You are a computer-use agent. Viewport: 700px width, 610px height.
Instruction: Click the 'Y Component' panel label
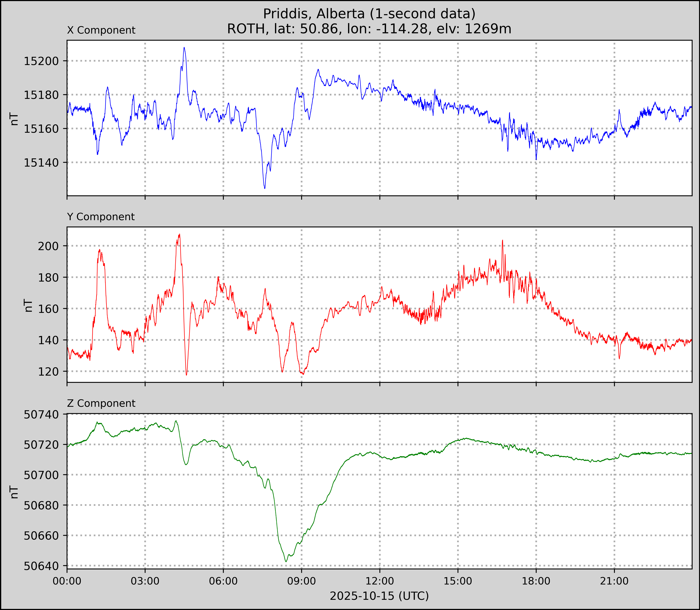pos(101,217)
